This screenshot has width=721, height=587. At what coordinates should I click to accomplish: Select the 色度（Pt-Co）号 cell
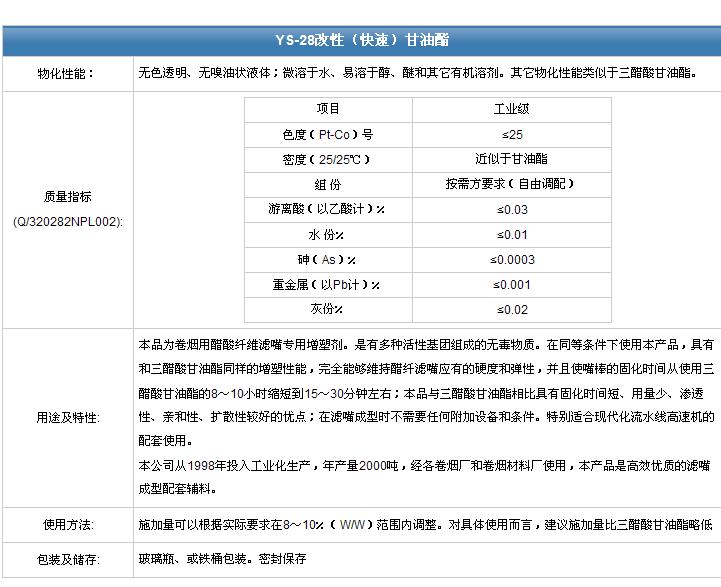point(328,134)
